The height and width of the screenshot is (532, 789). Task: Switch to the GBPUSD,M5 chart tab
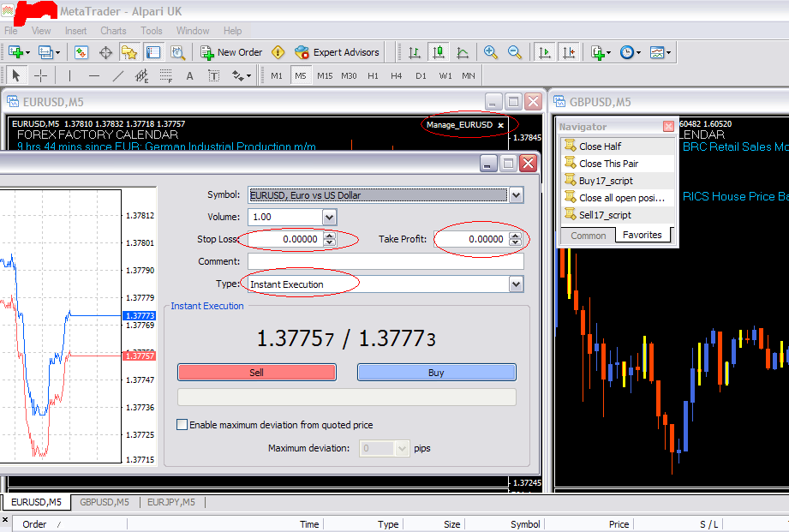(x=105, y=502)
